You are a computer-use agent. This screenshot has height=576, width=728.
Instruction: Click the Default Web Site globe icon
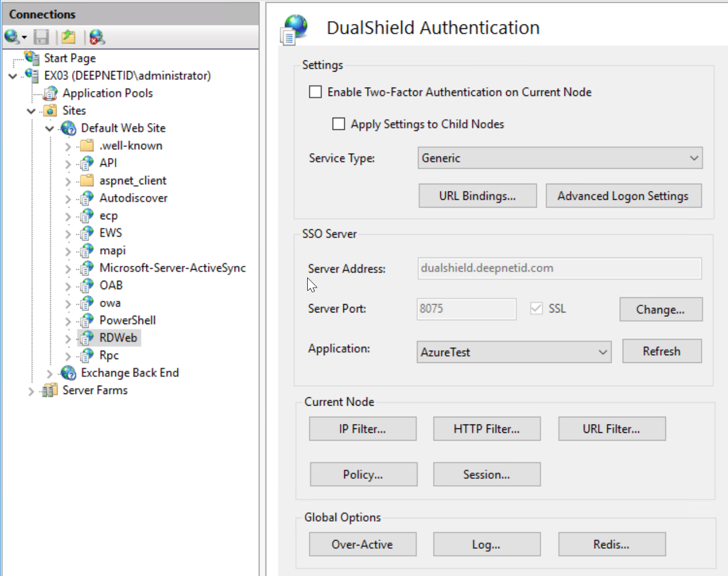tap(69, 128)
